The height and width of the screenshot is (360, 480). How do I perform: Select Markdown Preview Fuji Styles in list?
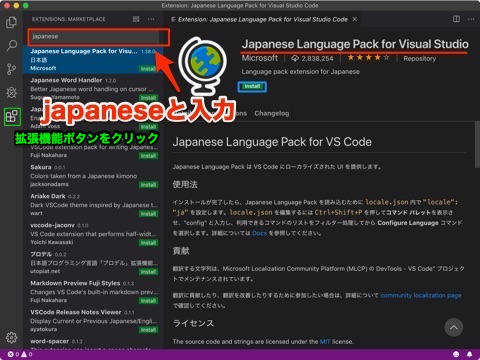click(x=93, y=292)
